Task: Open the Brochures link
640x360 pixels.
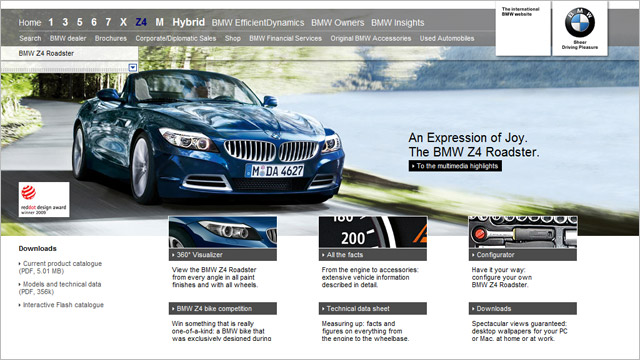Action: tap(111, 38)
